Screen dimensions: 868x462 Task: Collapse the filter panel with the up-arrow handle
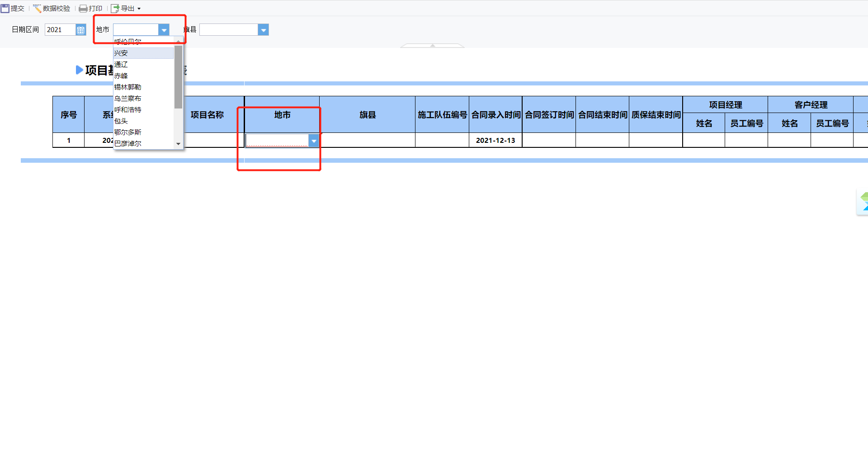point(433,46)
